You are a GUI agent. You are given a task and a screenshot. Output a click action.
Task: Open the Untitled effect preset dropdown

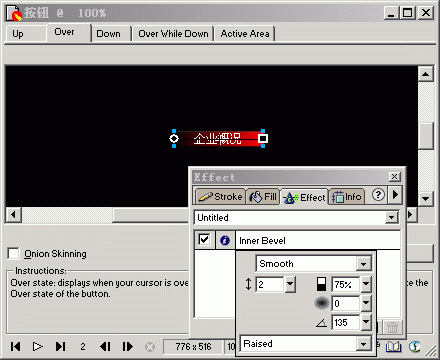coord(391,218)
